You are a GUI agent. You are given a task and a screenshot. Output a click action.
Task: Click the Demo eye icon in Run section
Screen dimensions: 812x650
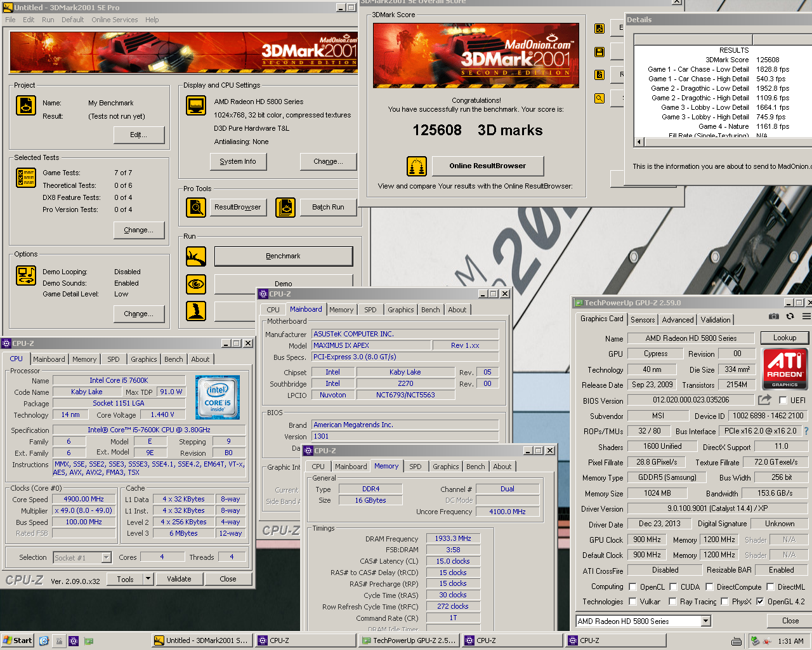pos(196,284)
